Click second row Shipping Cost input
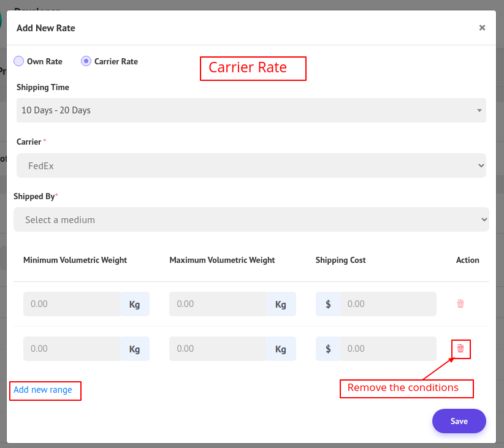 pos(388,349)
